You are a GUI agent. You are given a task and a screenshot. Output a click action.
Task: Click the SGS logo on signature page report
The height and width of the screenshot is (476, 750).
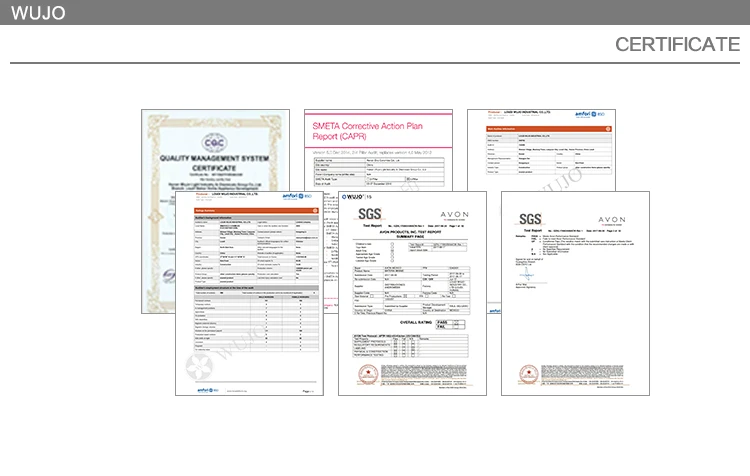pyautogui.click(x=530, y=219)
